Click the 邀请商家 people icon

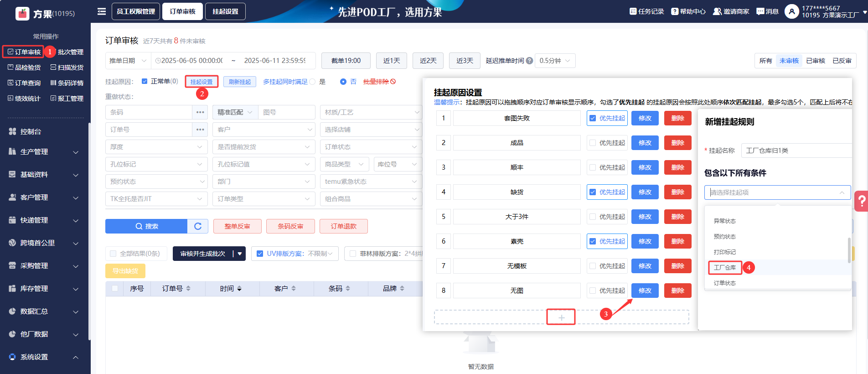coord(717,11)
